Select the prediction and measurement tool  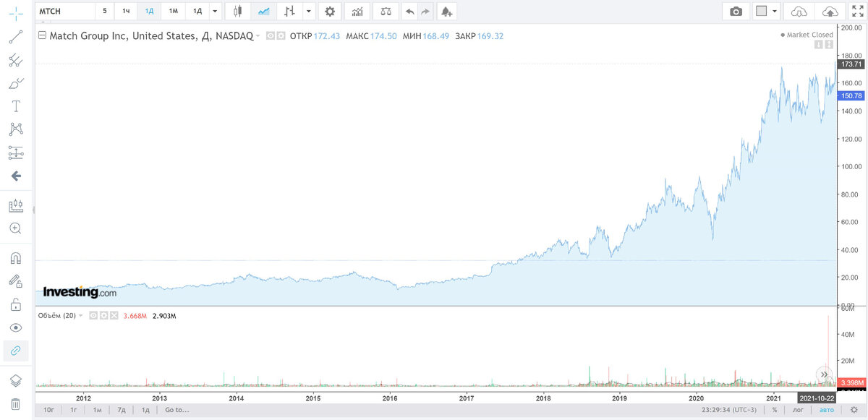point(16,153)
